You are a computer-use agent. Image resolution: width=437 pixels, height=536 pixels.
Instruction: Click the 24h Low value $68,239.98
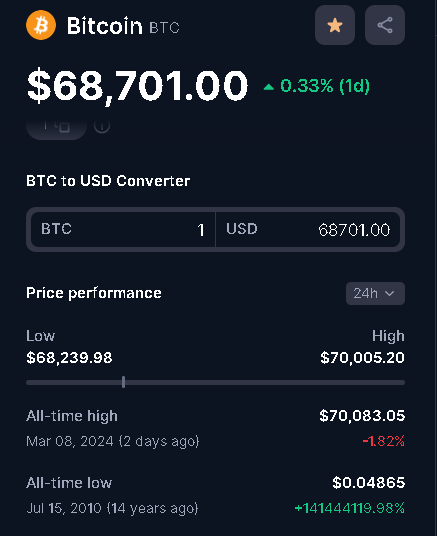tap(69, 358)
